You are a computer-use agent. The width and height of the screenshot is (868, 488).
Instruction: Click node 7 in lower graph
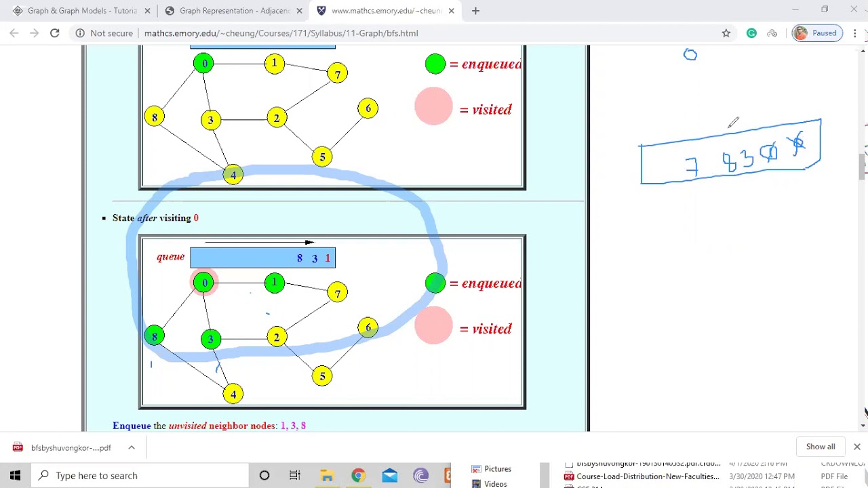tap(338, 292)
